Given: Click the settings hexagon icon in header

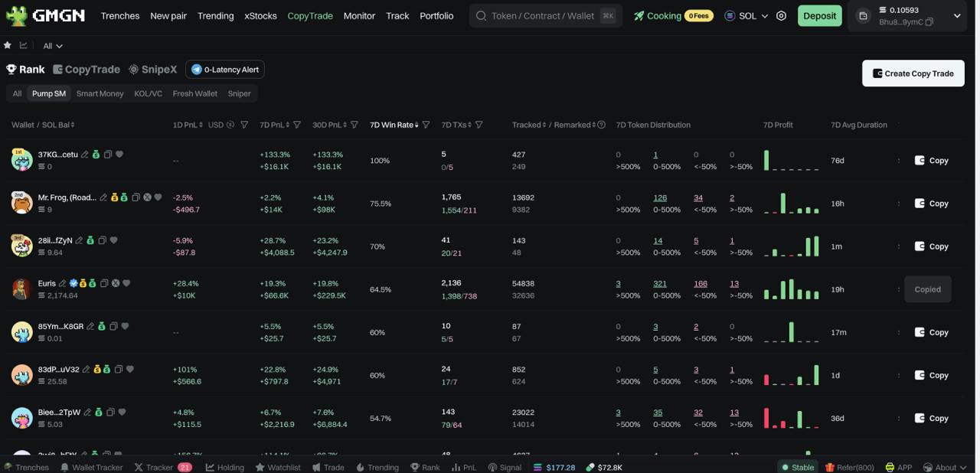Looking at the screenshot, I should click(781, 15).
